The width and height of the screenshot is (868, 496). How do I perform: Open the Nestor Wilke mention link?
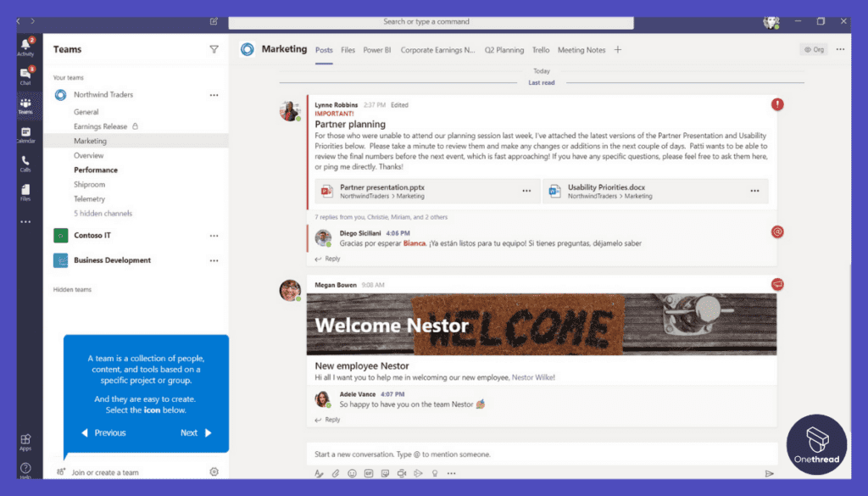click(533, 377)
